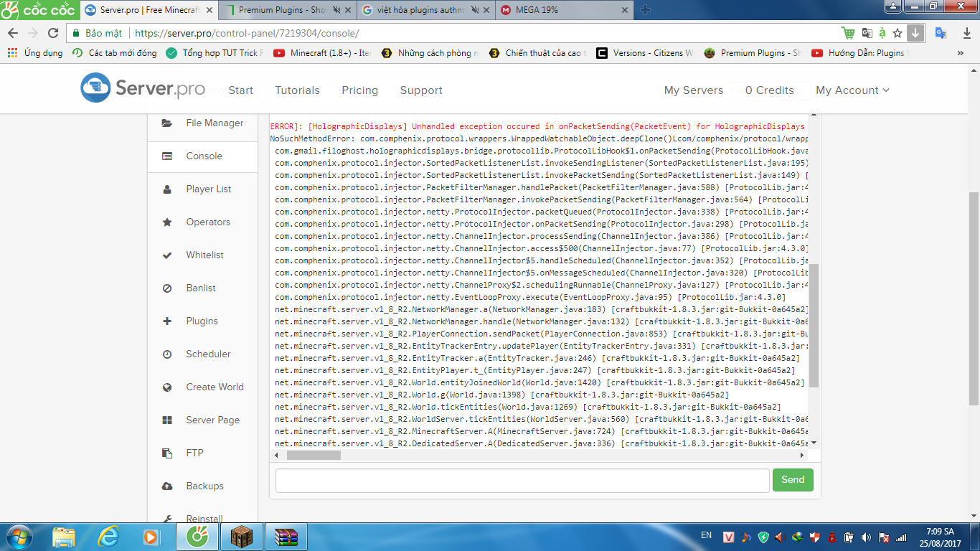
Task: Close the MEGA 19% tab
Action: (x=623, y=10)
